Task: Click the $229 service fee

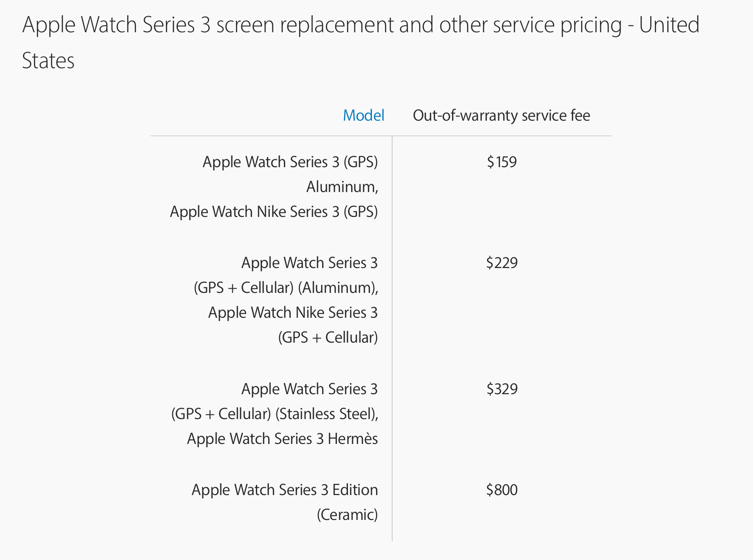Action: pyautogui.click(x=501, y=263)
